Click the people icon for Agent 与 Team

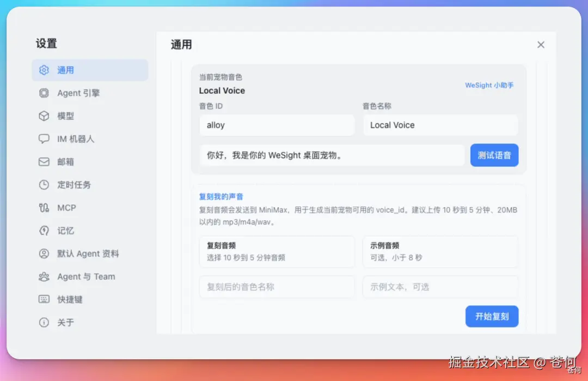tap(44, 277)
